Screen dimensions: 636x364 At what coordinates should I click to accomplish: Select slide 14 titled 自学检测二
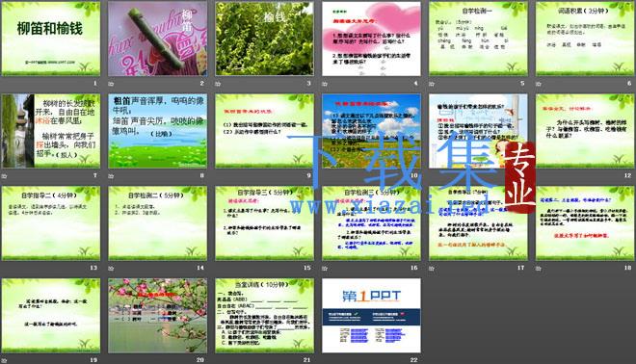click(157, 223)
